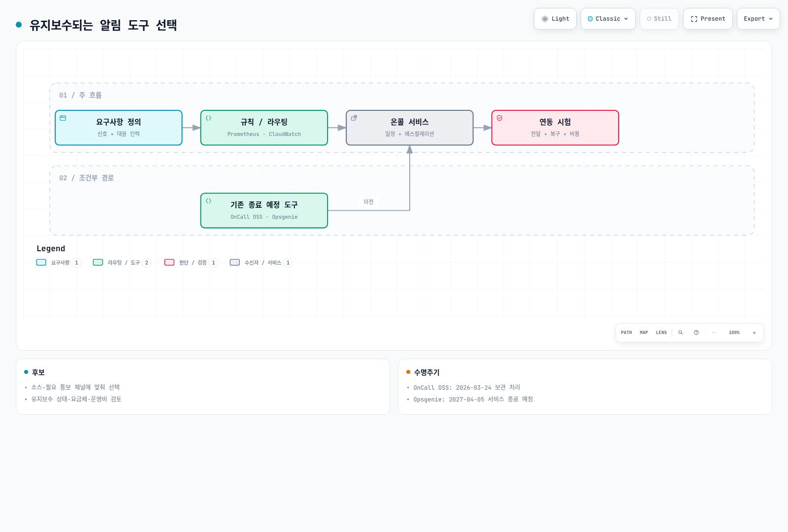Open the help question mark icon
788x532 pixels.
(696, 332)
